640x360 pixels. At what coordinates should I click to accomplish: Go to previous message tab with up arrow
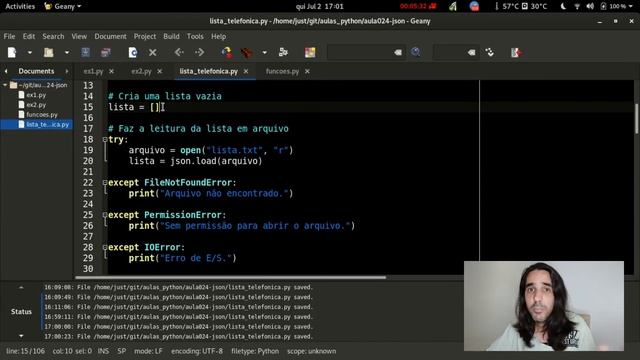click(21, 287)
